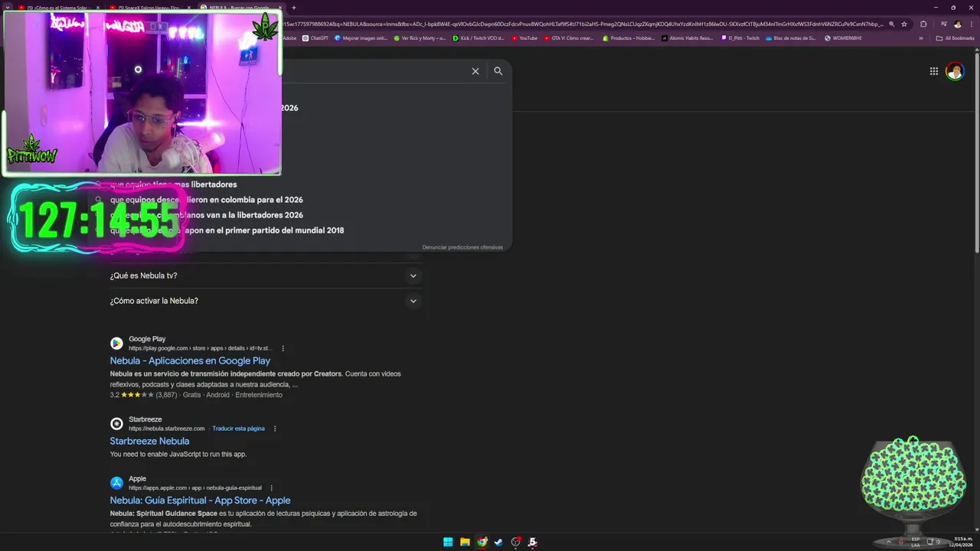Expand '¿Cómo activar la Nebula?' question
This screenshot has width=980, height=551.
266,301
